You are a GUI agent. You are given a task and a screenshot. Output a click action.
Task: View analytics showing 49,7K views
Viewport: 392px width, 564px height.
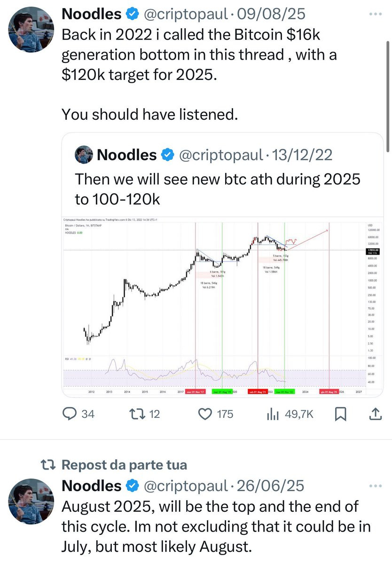click(x=290, y=414)
